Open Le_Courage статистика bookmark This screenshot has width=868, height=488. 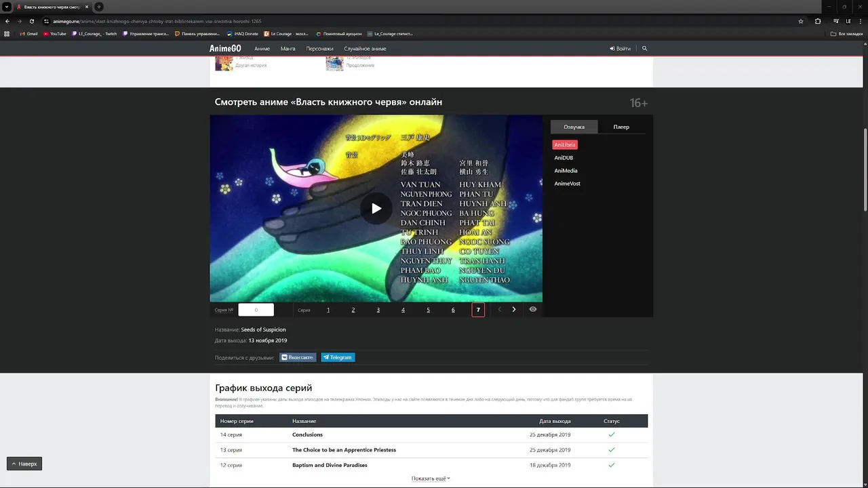[391, 33]
